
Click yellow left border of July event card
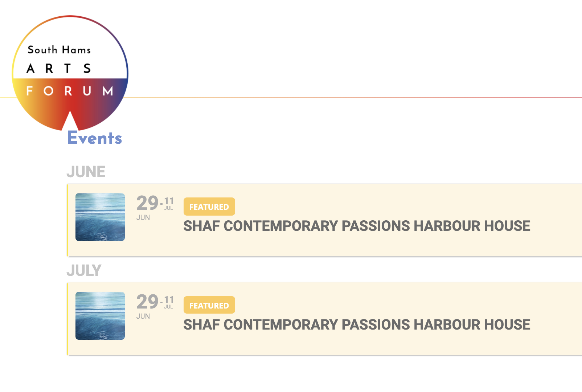coord(67,319)
